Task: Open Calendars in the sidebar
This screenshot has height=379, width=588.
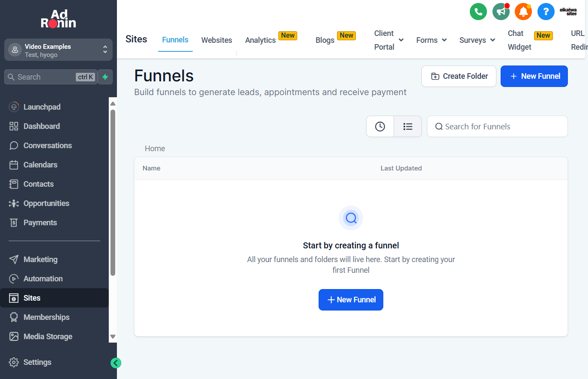Action: tap(54, 165)
